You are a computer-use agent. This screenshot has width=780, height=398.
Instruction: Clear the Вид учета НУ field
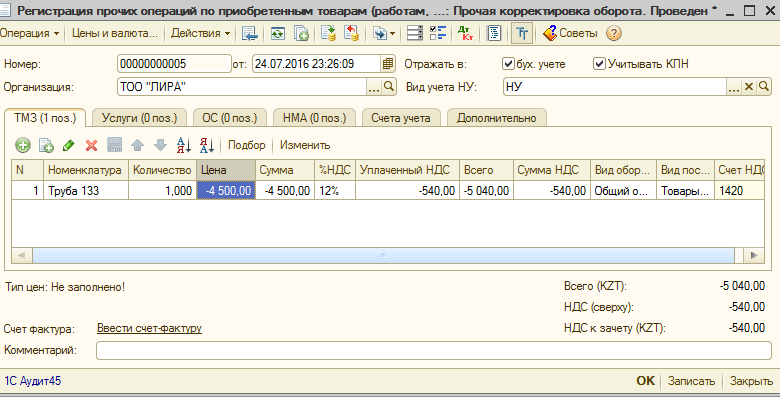tap(748, 87)
